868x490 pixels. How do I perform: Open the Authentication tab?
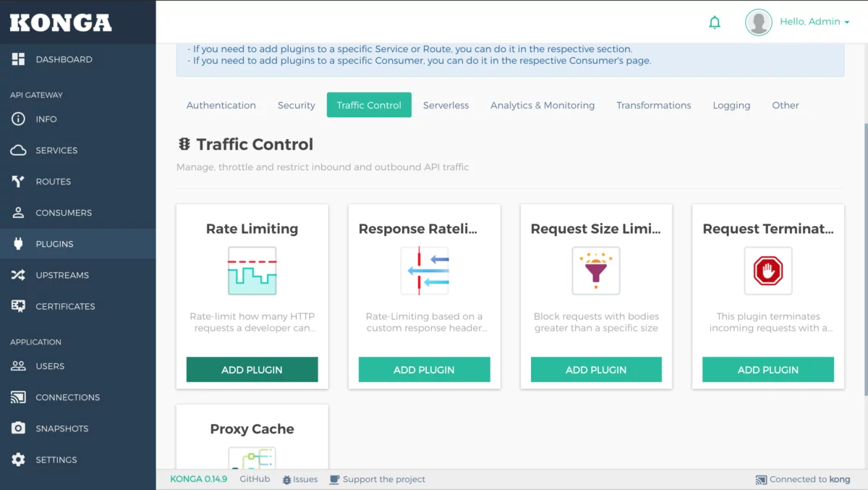point(221,105)
